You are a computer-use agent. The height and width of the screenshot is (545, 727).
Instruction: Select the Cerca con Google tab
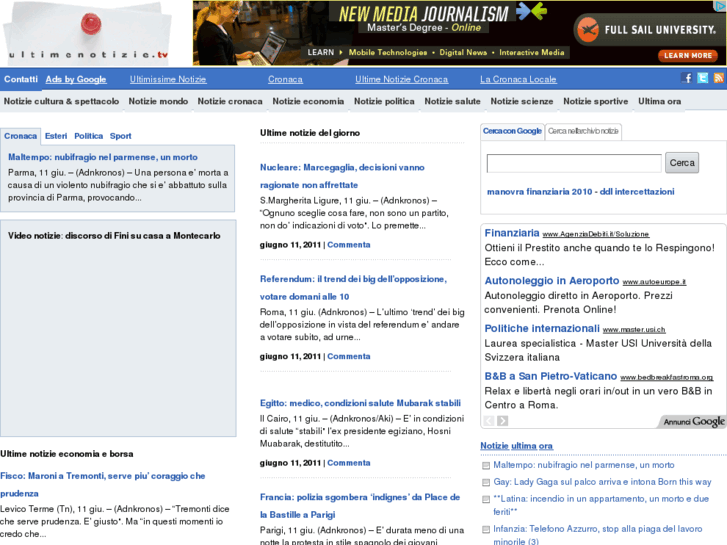click(512, 131)
